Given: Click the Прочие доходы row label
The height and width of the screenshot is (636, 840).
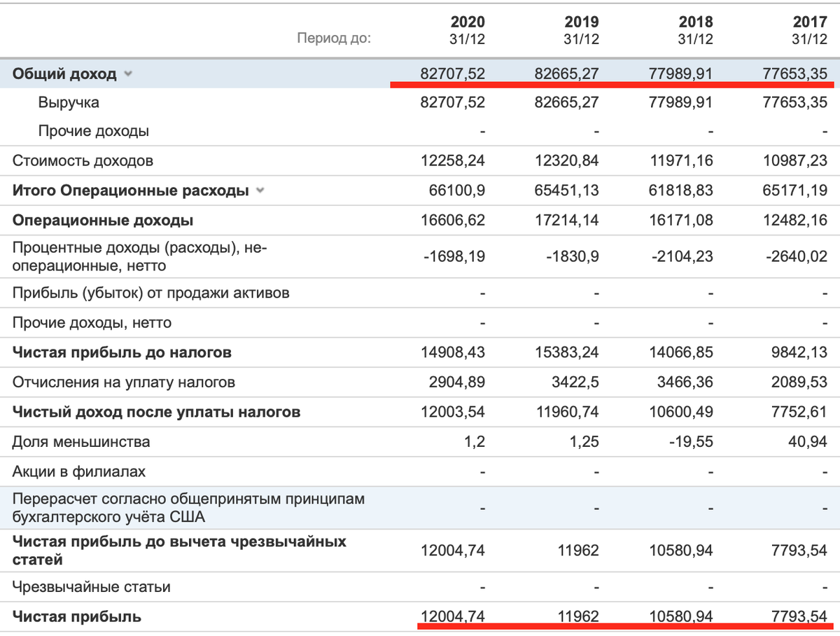Looking at the screenshot, I should [94, 131].
